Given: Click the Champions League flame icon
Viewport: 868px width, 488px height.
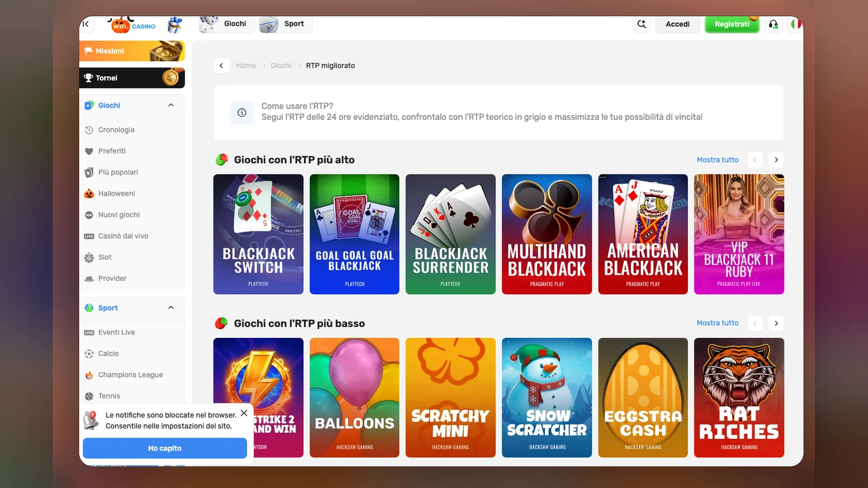Looking at the screenshot, I should point(89,375).
